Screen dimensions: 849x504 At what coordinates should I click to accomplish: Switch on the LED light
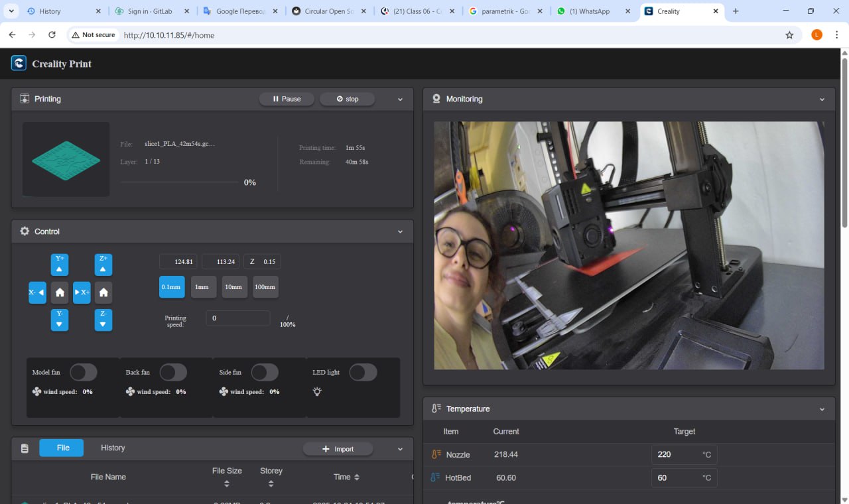(363, 373)
